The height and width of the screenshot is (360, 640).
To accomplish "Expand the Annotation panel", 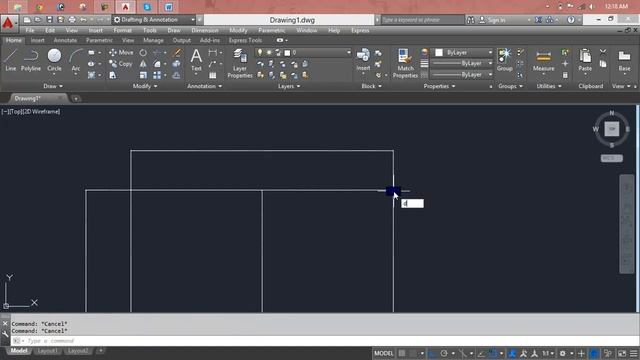I will [204, 86].
